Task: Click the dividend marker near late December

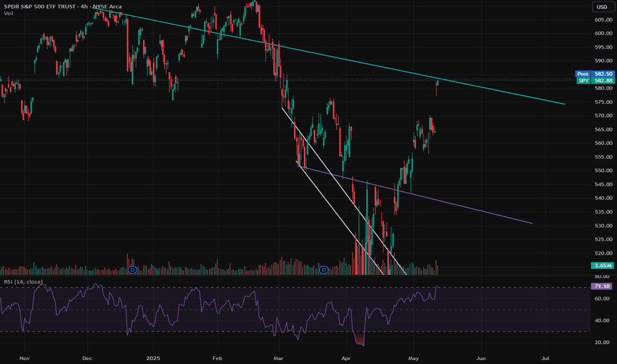Action: pos(132,270)
